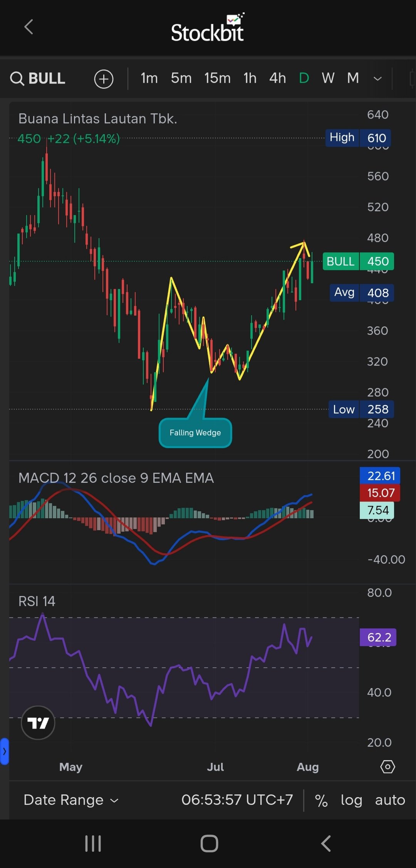Toggle percent scale mode
This screenshot has width=416, height=868.
pyautogui.click(x=321, y=801)
